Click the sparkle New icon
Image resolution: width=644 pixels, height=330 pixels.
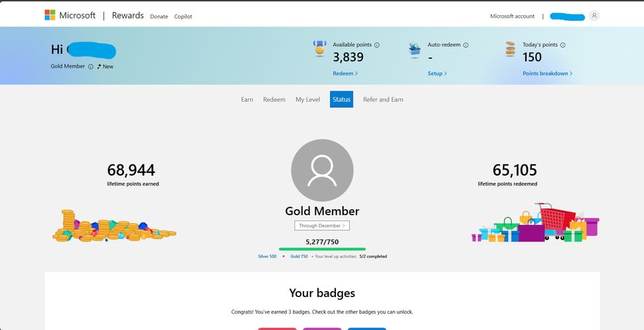[x=99, y=66]
